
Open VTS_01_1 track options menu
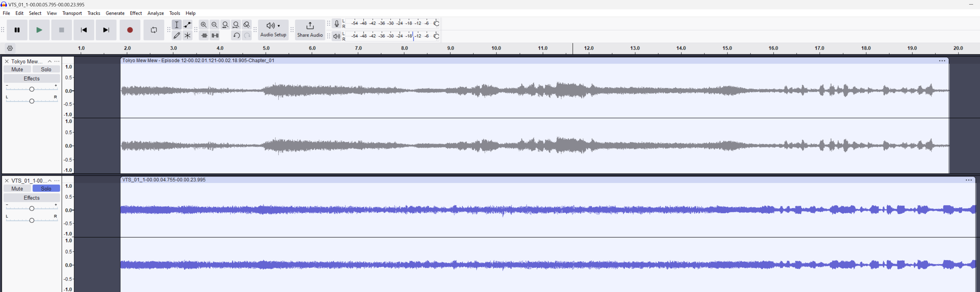pos(57,181)
